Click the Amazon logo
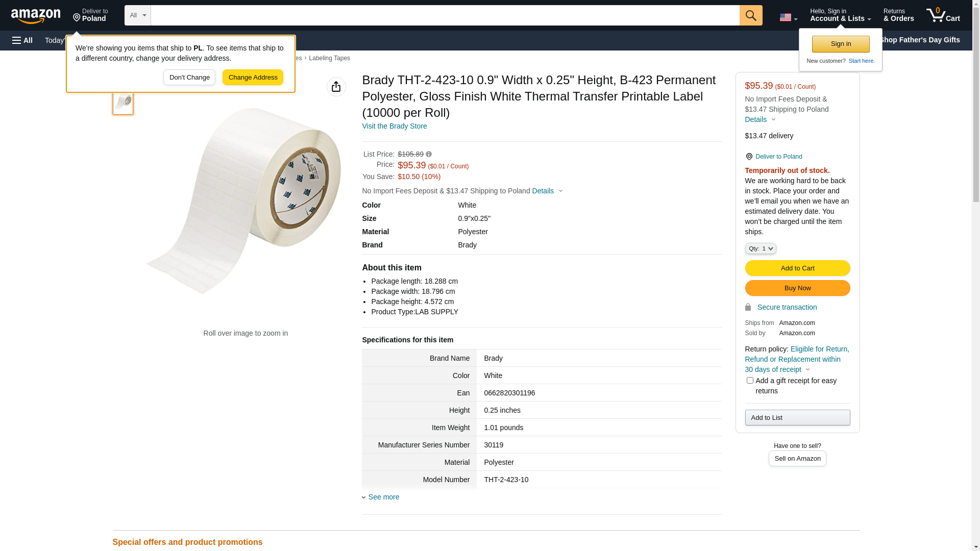 tap(36, 16)
